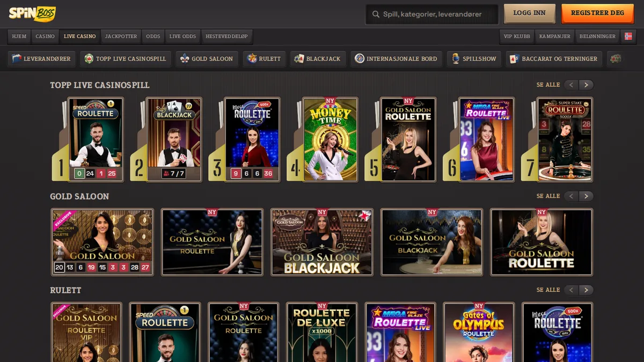Image resolution: width=644 pixels, height=362 pixels.
Task: Open the Belønninger page
Action: 598,36
